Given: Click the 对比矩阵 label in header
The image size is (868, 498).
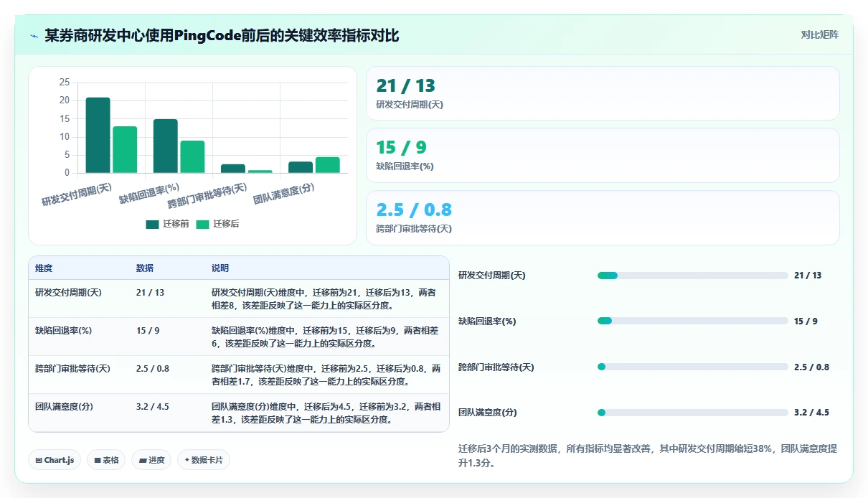Looking at the screenshot, I should click(x=819, y=34).
